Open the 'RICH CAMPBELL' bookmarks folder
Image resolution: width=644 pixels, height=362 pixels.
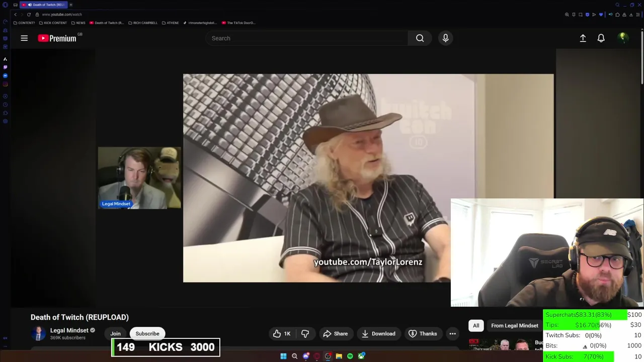[x=143, y=23]
